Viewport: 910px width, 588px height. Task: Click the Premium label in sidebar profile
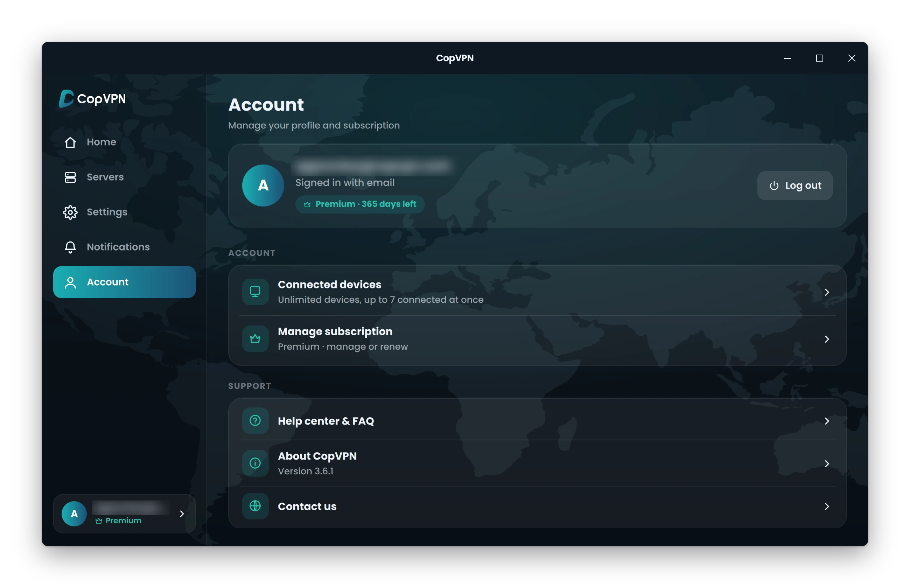pyautogui.click(x=123, y=521)
